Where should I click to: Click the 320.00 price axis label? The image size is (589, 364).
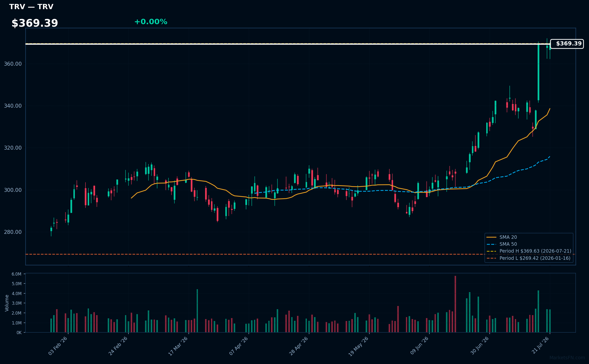click(x=13, y=148)
